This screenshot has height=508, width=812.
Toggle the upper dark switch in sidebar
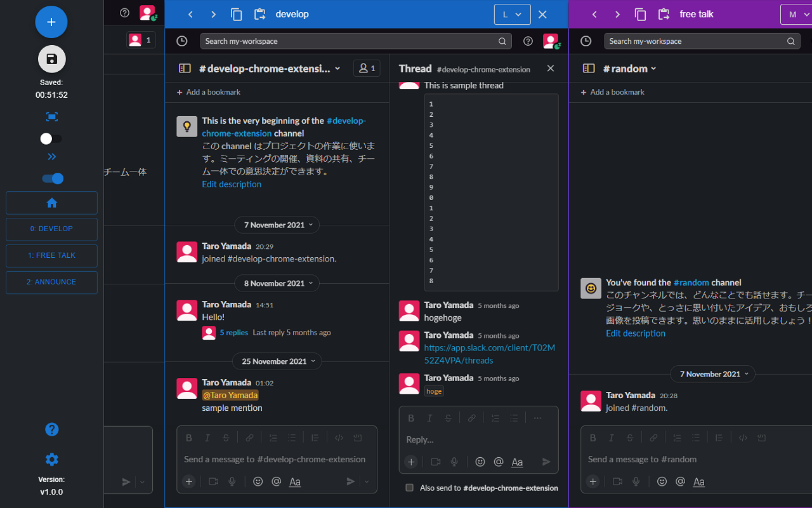coord(51,138)
